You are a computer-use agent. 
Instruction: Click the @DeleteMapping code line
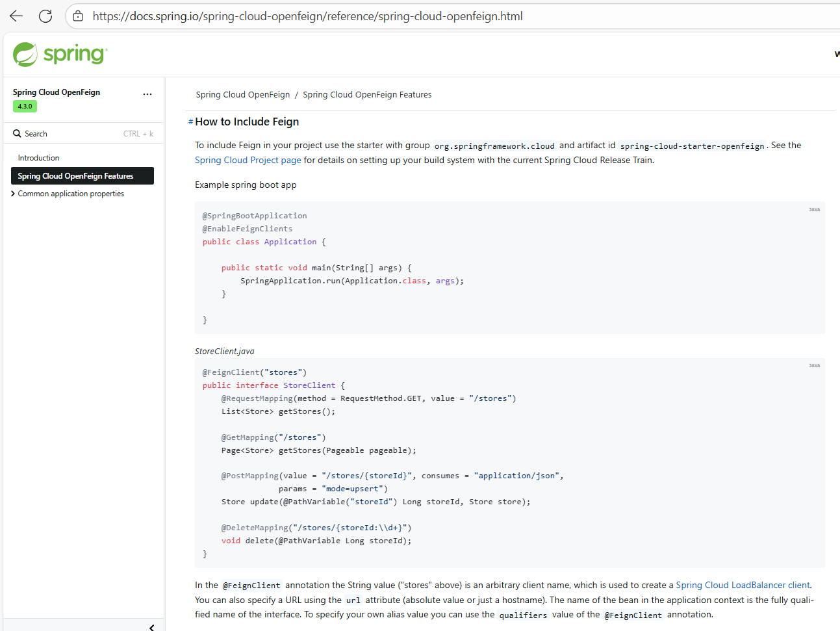pos(316,528)
